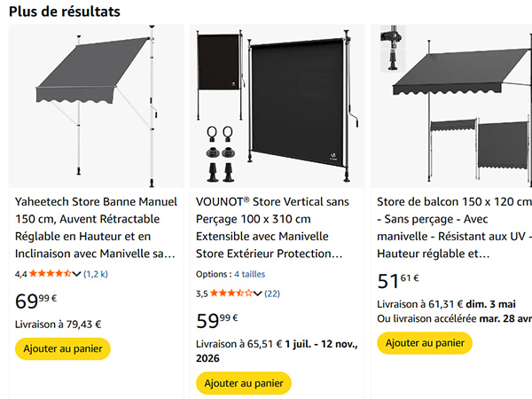The width and height of the screenshot is (532, 399).
Task: Open the Store de balcon 150 x 120 title
Action: [x=454, y=228]
